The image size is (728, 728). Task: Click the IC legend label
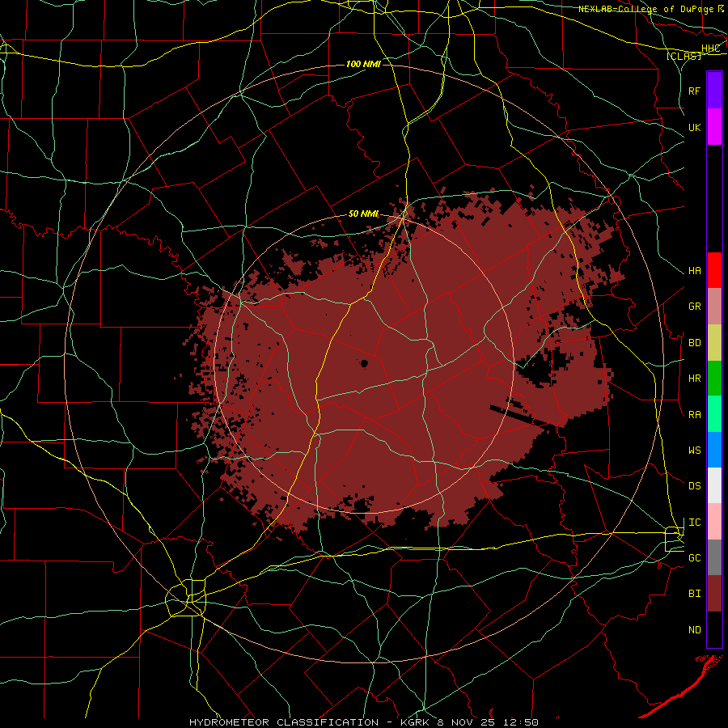pyautogui.click(x=694, y=523)
